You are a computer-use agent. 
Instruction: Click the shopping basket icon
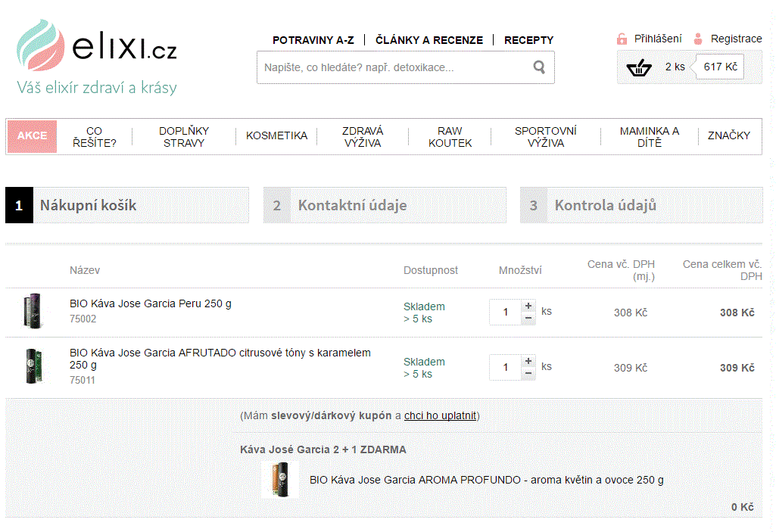pyautogui.click(x=639, y=67)
